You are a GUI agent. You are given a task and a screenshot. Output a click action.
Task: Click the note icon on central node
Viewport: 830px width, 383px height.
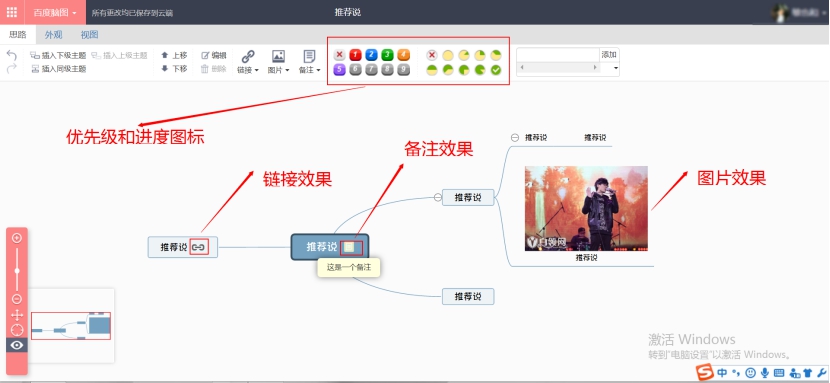pos(349,247)
